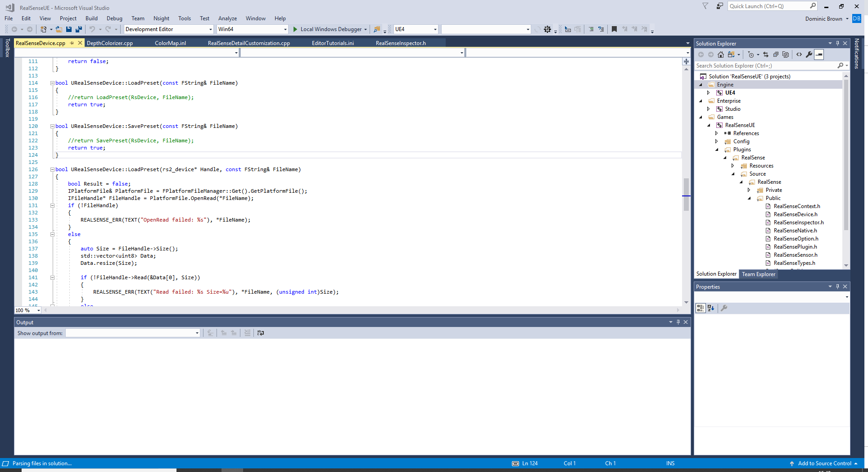Viewport: 868px width, 472px height.
Task: Switch to the DepthColorizer.cpp tab
Action: click(110, 43)
